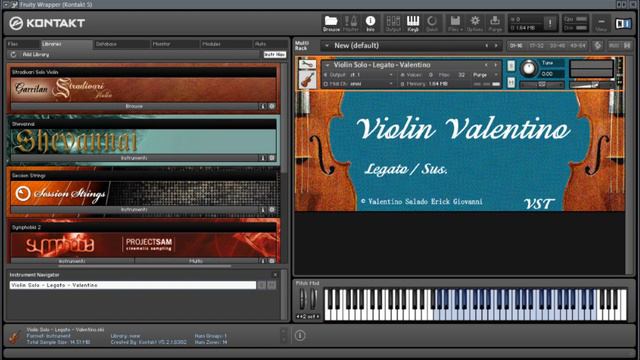Switch to the Modules tab

(226, 44)
